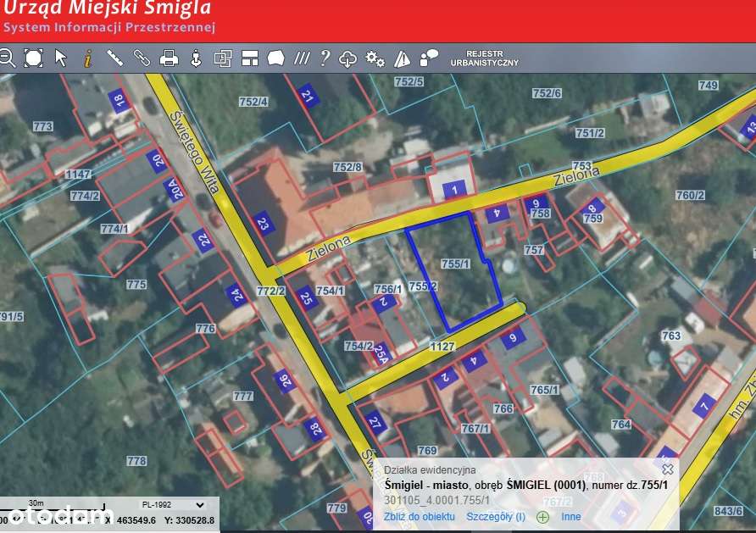Click the green plus circle icon
The width and height of the screenshot is (756, 533).
542,517
